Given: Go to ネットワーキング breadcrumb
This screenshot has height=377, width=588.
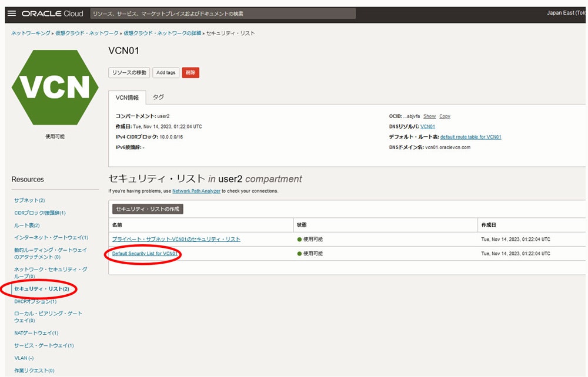Looking at the screenshot, I should point(31,33).
